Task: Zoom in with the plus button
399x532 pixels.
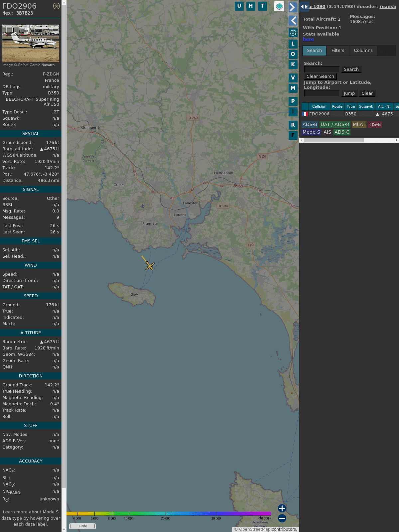Action: (282, 508)
